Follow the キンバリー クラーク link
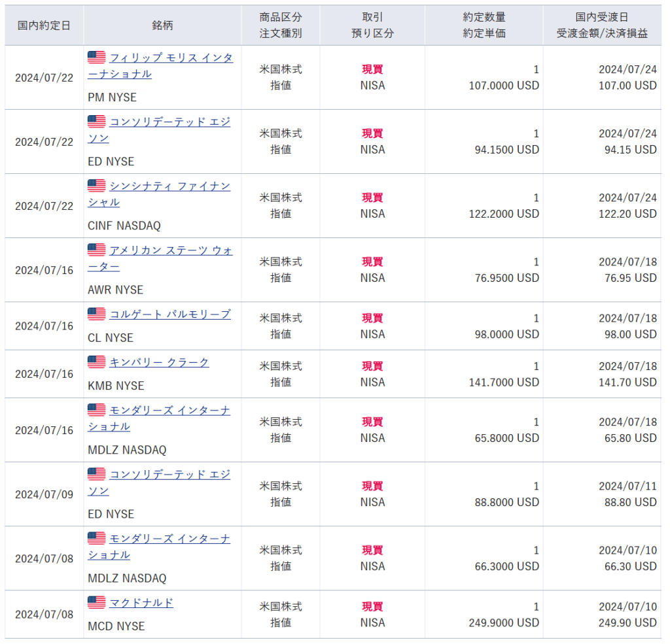The width and height of the screenshot is (670, 644). (x=159, y=363)
